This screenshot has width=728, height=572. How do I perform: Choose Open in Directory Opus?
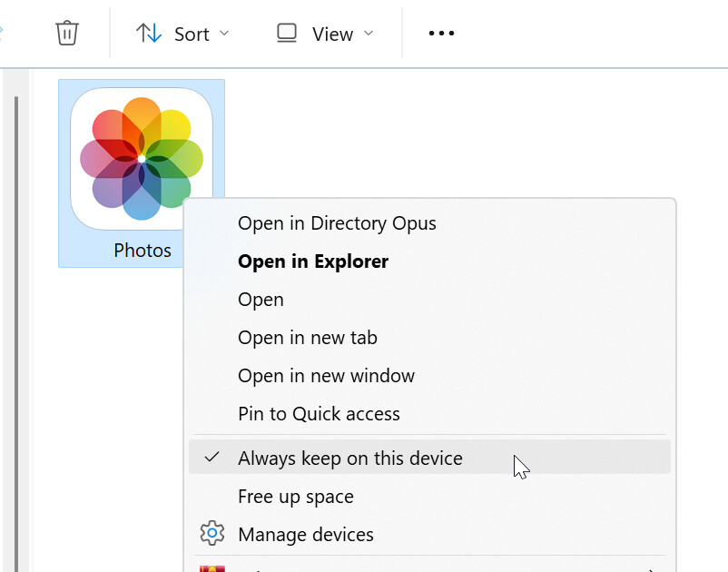(337, 223)
